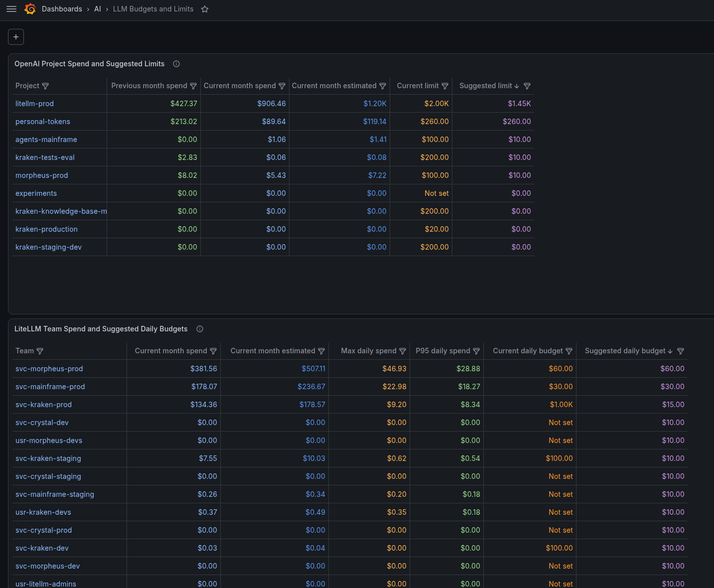
Task: Open the litellm-prod project link
Action: click(34, 104)
